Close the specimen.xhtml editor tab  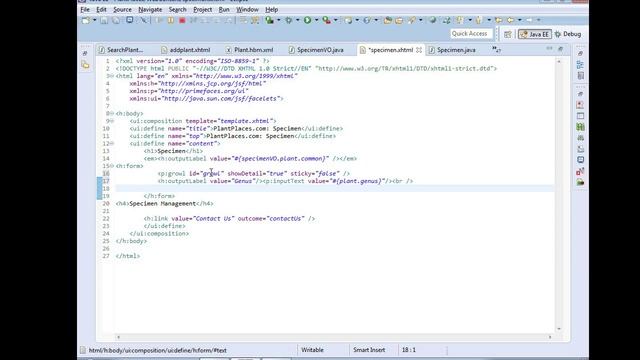(x=419, y=50)
